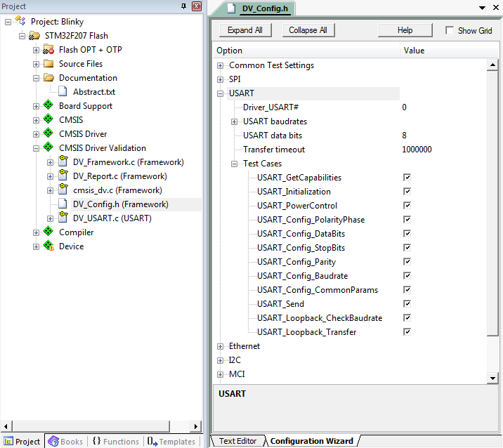
Task: Collapse the USART option section
Action: click(221, 93)
